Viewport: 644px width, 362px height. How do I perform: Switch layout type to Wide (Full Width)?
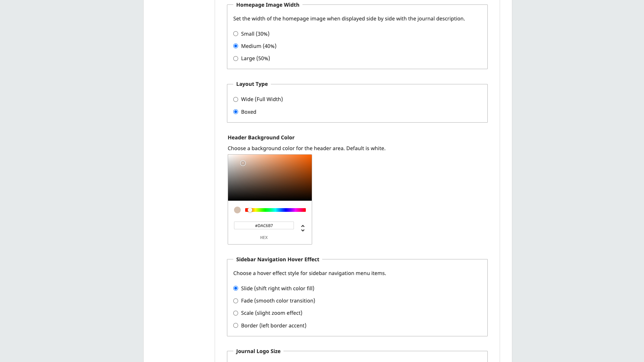click(236, 99)
